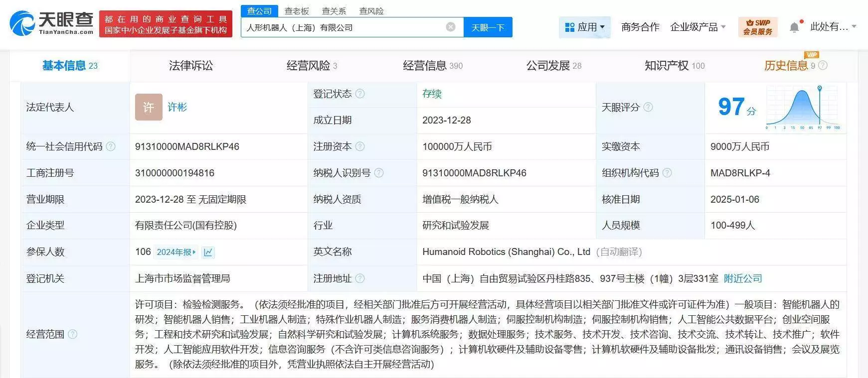Expand the 应用 dropdown
This screenshot has width=868, height=378.
click(602, 27)
